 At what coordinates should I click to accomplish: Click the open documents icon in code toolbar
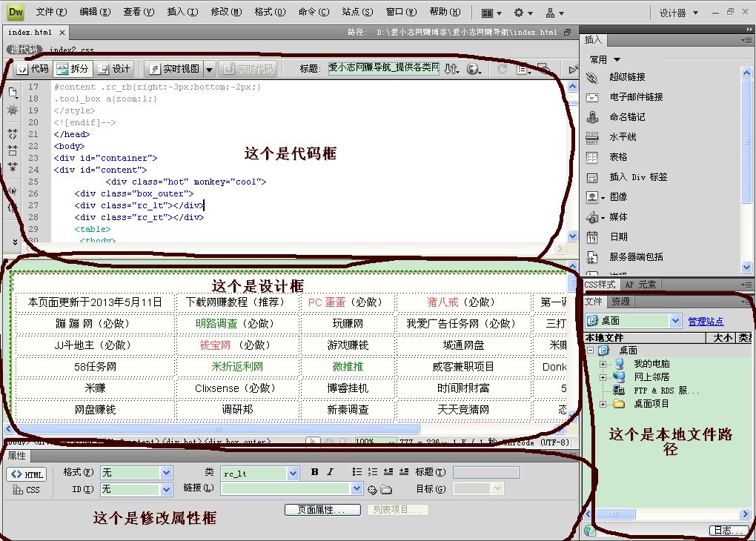[x=13, y=92]
